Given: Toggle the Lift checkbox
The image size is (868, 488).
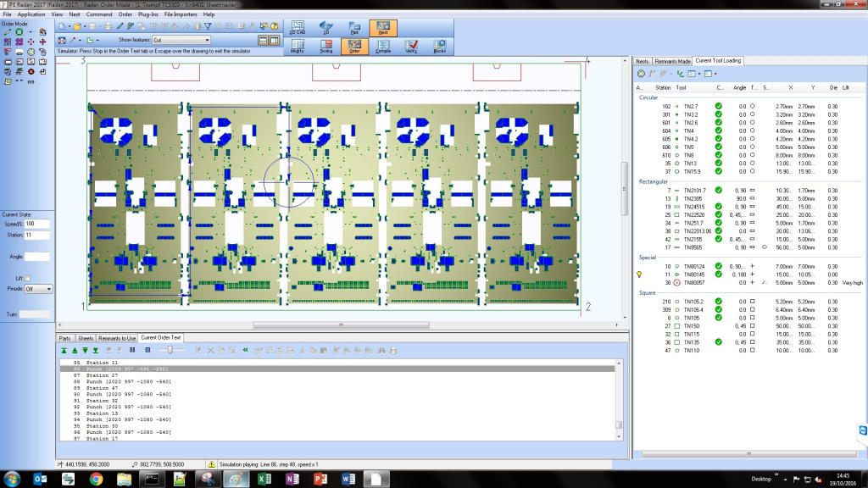Looking at the screenshot, I should 28,278.
